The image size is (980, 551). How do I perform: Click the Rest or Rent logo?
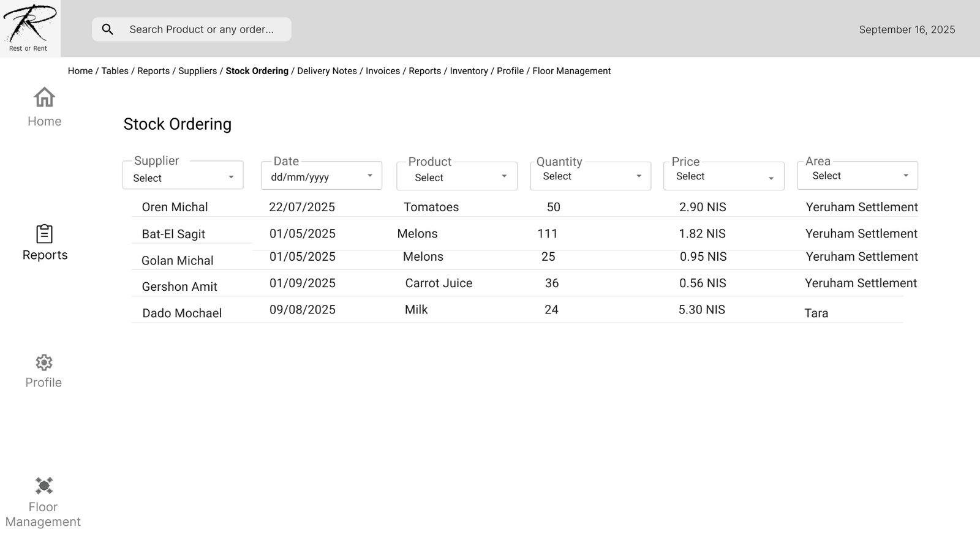coord(29,28)
